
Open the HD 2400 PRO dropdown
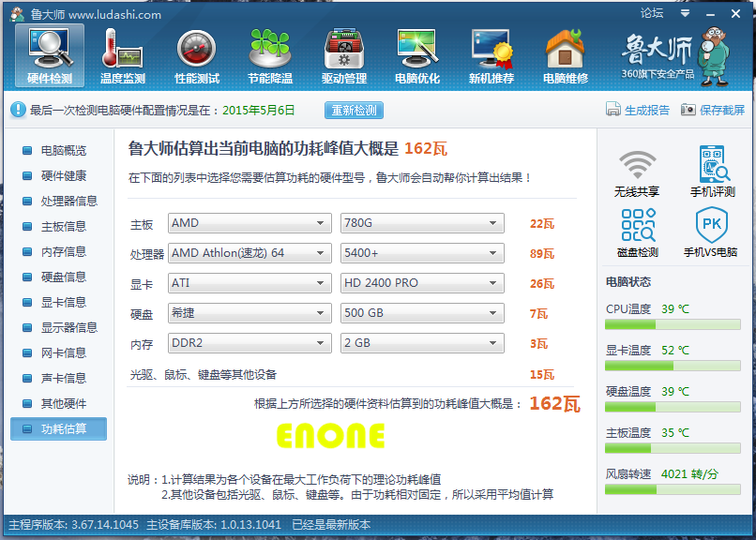click(x=422, y=283)
